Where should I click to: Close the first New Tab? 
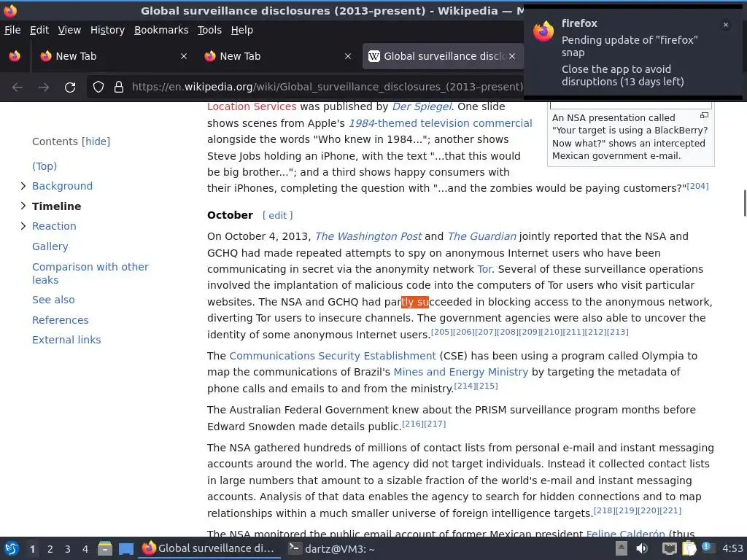(183, 56)
